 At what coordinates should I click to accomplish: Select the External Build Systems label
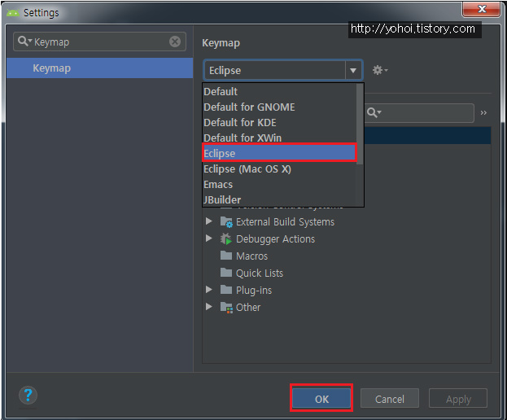coord(285,221)
